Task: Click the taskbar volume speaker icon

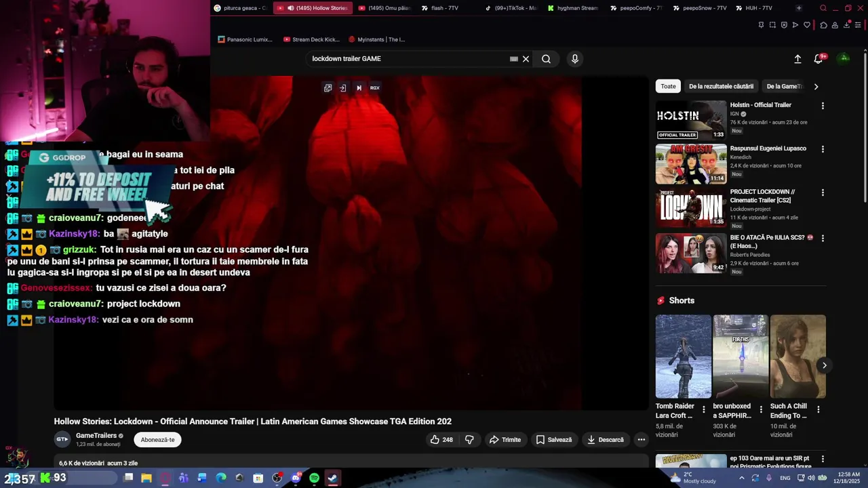Action: coord(810,478)
